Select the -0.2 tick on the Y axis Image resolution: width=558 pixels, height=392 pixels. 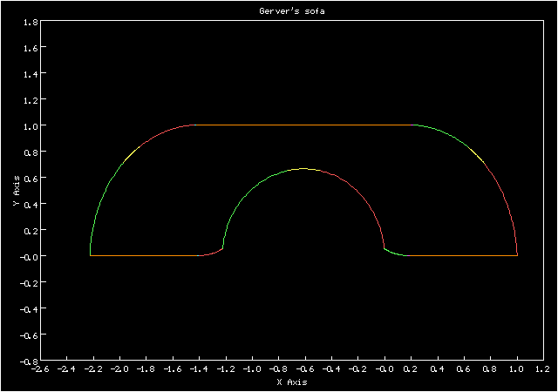tap(29, 283)
